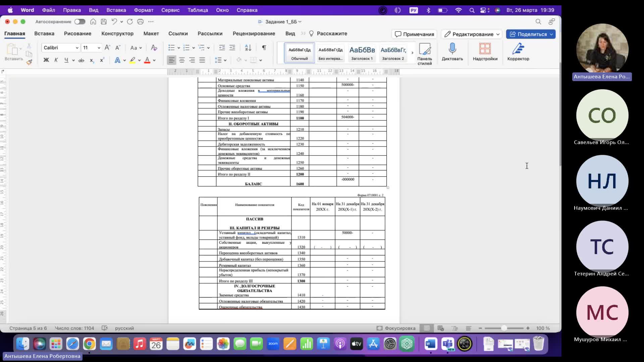Viewport: 644px width, 362px height.
Task: Open the font color dropdown arrow
Action: point(154,60)
